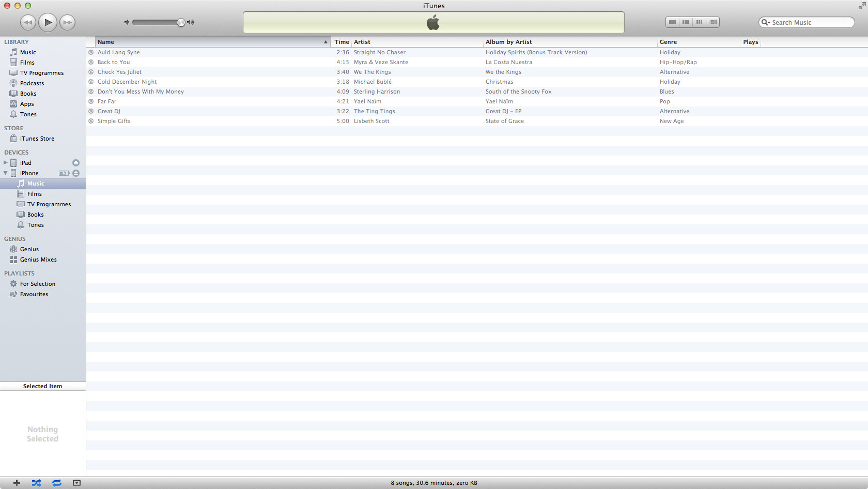Click the volume slider knob
Viewport: 868px width, 489px height.
[181, 22]
